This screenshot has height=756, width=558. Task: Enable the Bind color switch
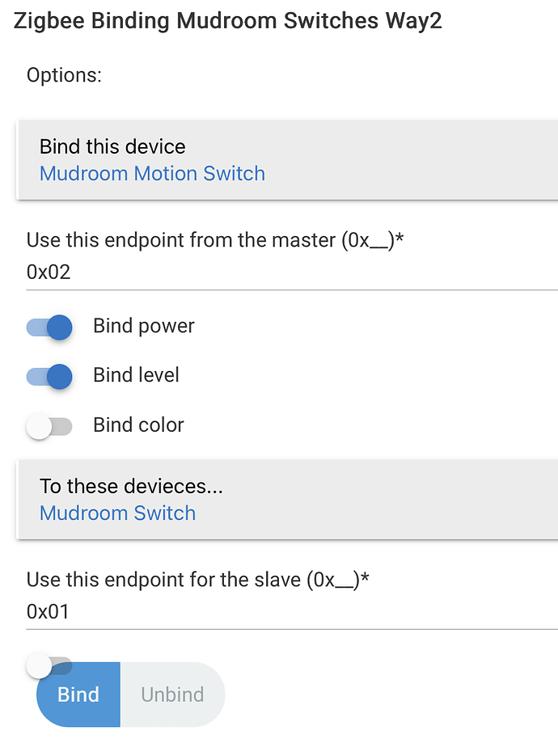49,426
